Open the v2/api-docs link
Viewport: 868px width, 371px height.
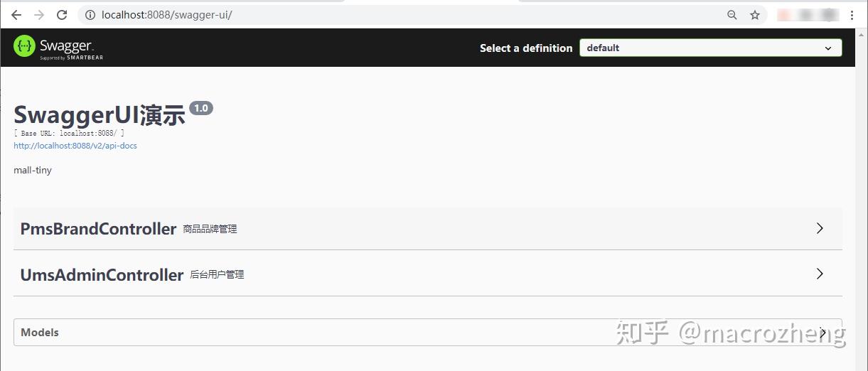75,146
